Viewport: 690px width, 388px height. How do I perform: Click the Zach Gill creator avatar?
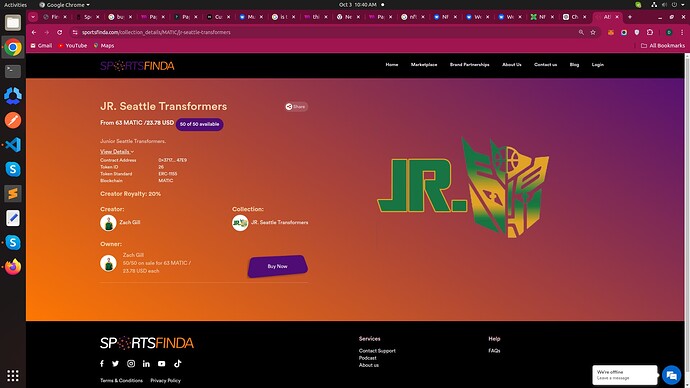click(x=108, y=223)
